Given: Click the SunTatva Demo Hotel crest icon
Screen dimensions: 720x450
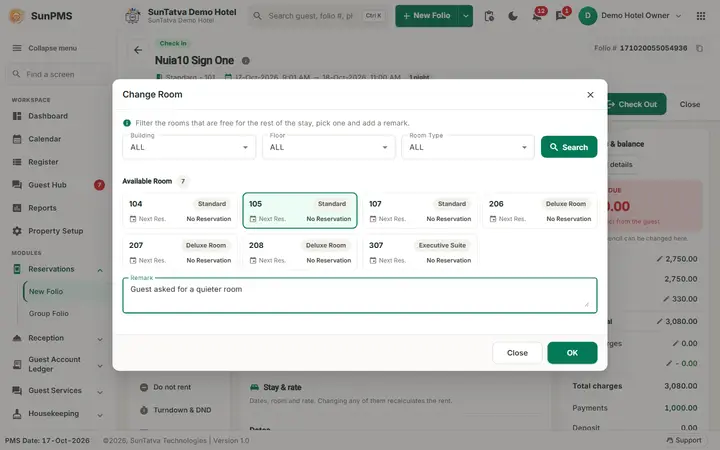Looking at the screenshot, I should pos(133,16).
